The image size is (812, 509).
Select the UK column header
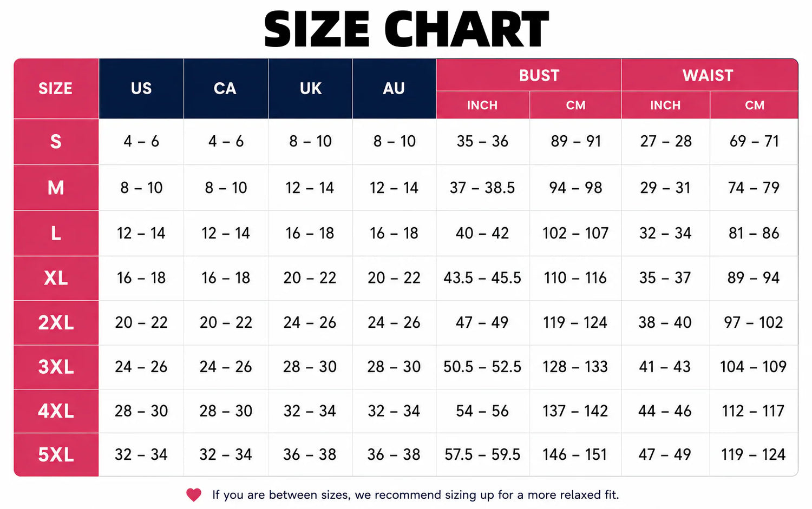tap(310, 88)
